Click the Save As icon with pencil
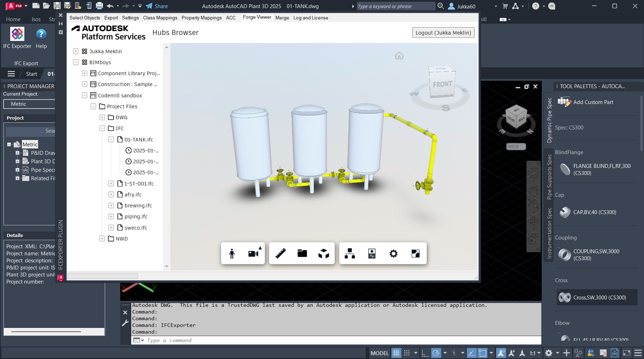The image size is (644, 359). [67, 6]
